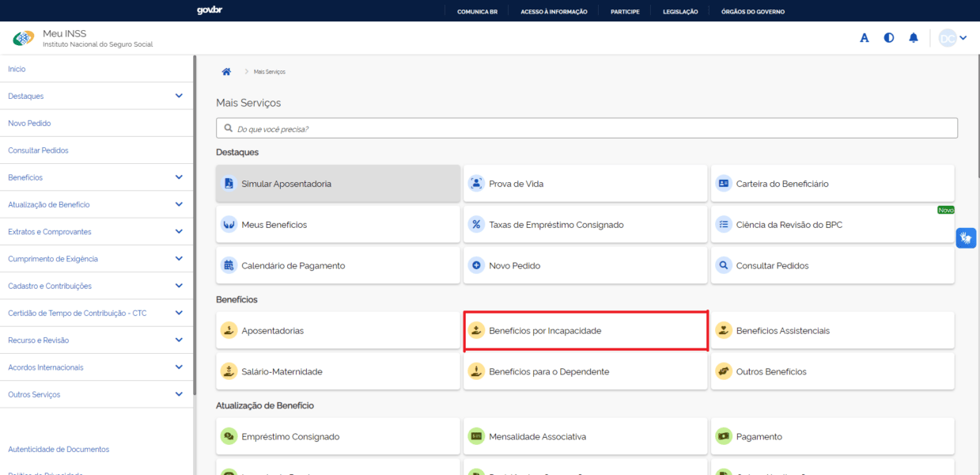Expand Benefícios in the sidebar
The width and height of the screenshot is (980, 475).
179,177
